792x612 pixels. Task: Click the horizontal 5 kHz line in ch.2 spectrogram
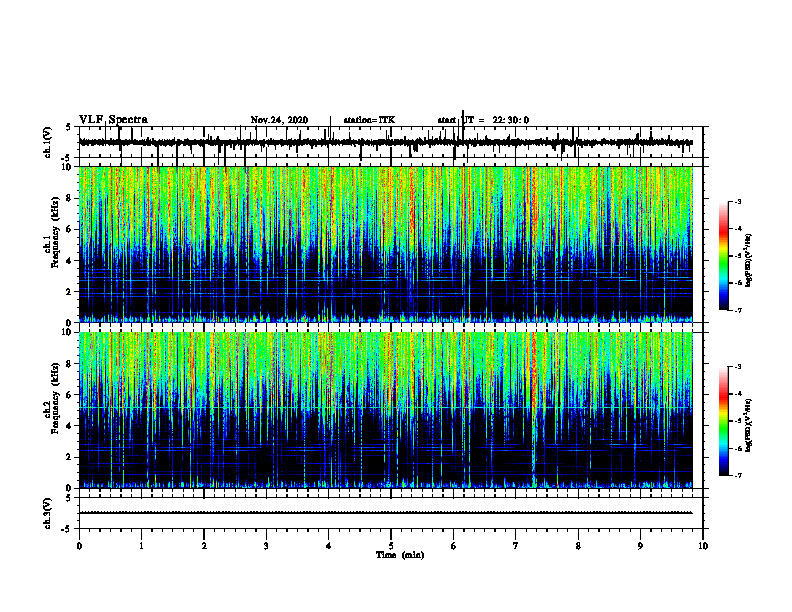pos(385,407)
